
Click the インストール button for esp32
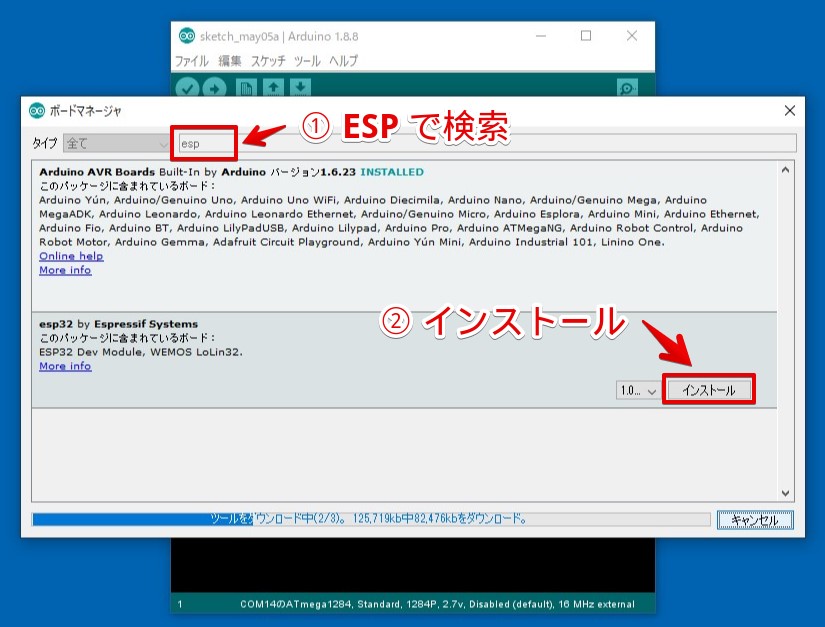pos(709,390)
